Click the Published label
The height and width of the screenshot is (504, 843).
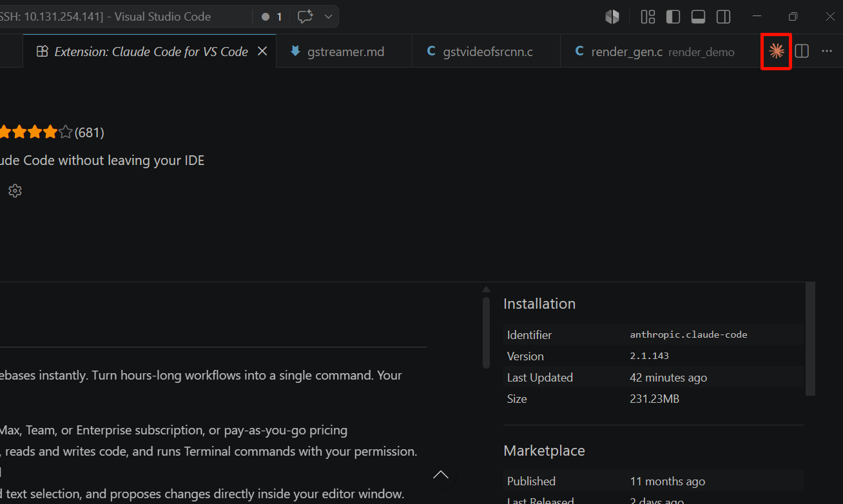(x=531, y=481)
